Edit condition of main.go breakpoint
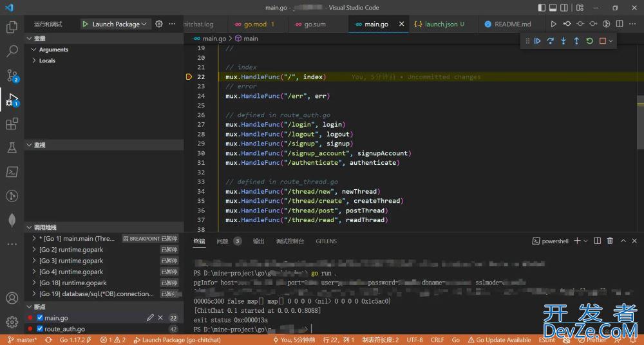 pos(150,317)
